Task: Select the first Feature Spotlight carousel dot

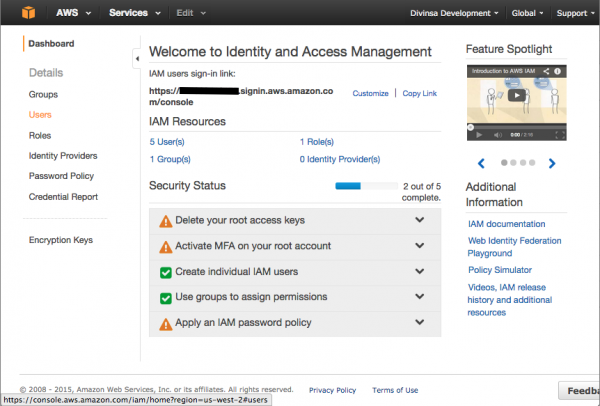Action: (504, 163)
